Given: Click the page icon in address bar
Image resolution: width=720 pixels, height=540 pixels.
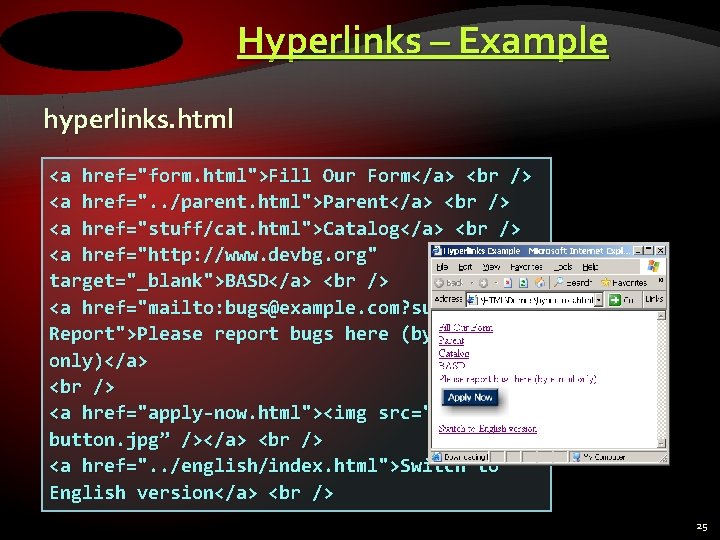Looking at the screenshot, I should [x=472, y=300].
